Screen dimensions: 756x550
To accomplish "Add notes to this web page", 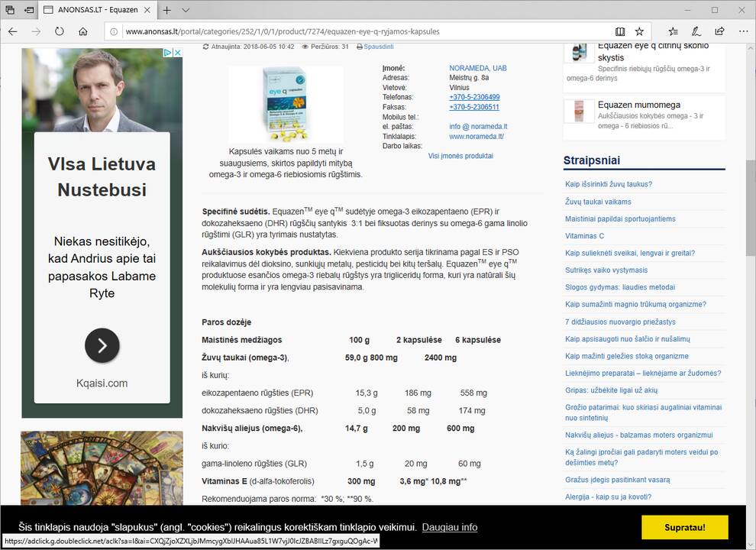I will 696,31.
